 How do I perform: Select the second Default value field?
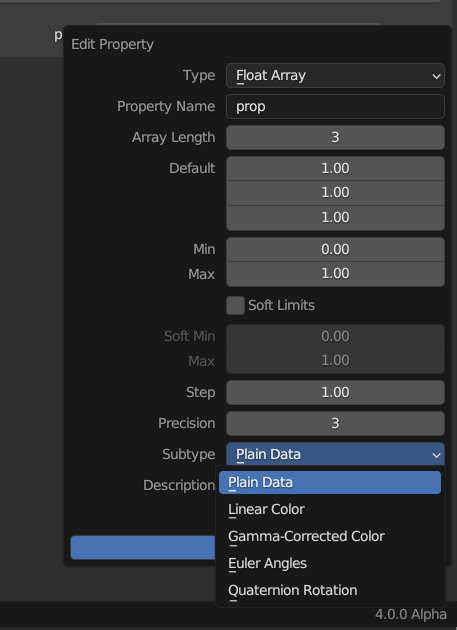[x=335, y=193]
